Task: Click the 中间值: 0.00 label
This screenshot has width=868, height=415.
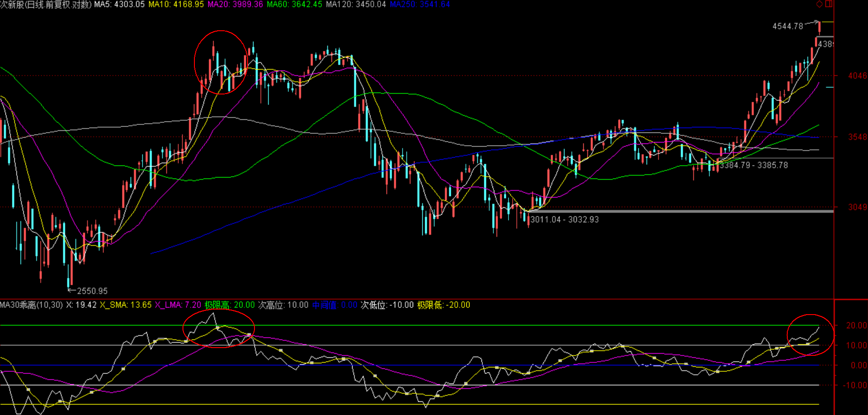Action: [x=335, y=305]
